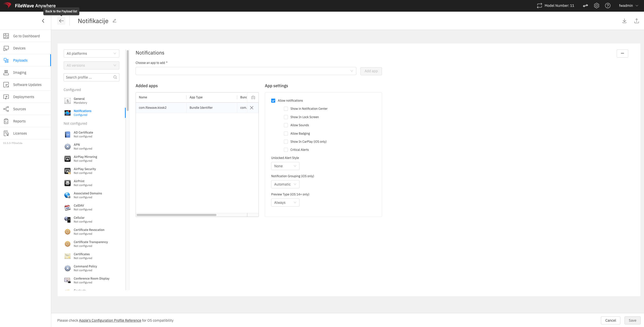
Task: Click the Certificate Revocation icon
Action: point(67,232)
